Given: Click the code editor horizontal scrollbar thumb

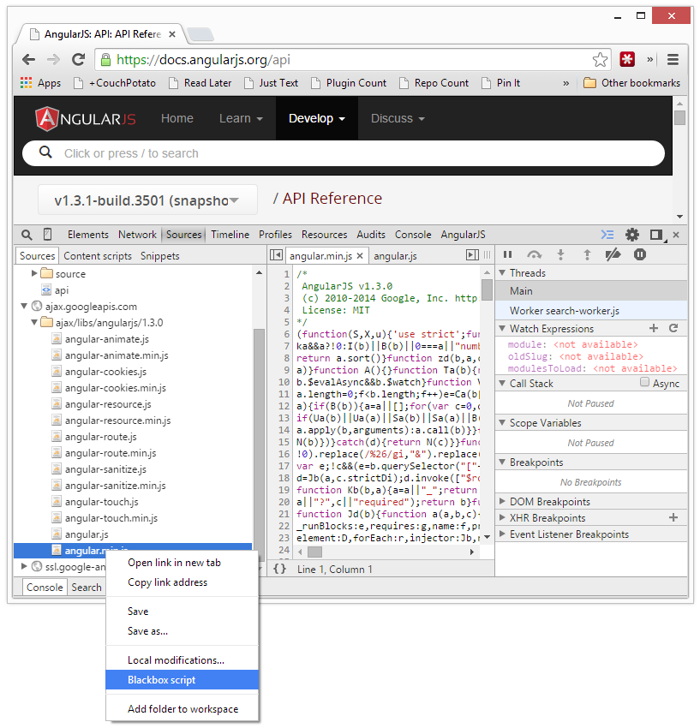Looking at the screenshot, I should [x=315, y=552].
